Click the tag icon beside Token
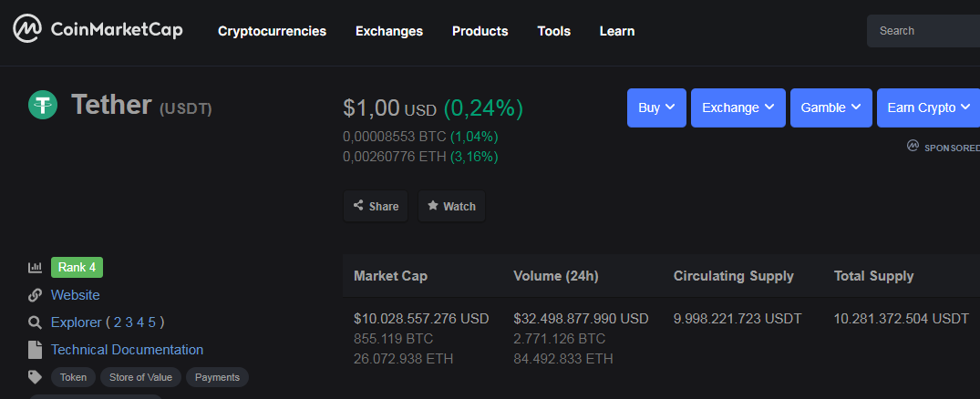 36,377
